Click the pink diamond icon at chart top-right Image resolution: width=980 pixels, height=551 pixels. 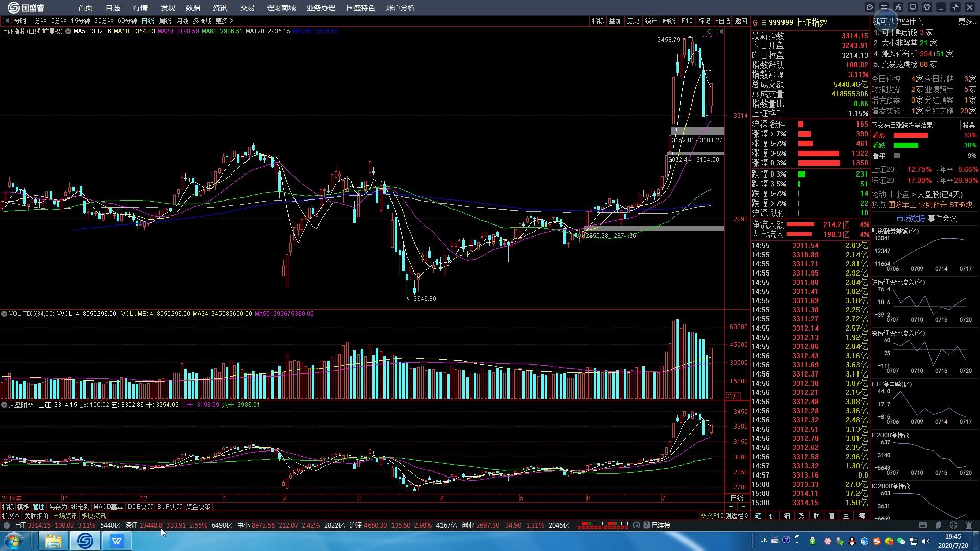coord(710,32)
